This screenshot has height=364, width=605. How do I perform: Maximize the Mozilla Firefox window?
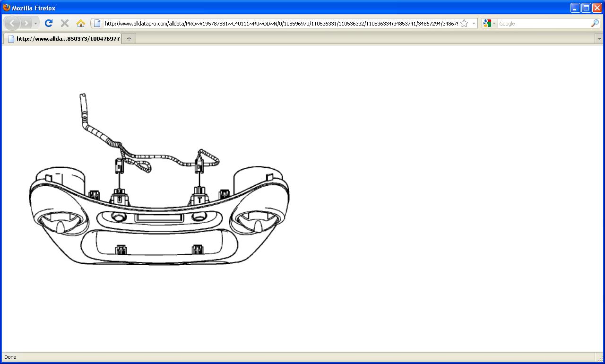[586, 8]
